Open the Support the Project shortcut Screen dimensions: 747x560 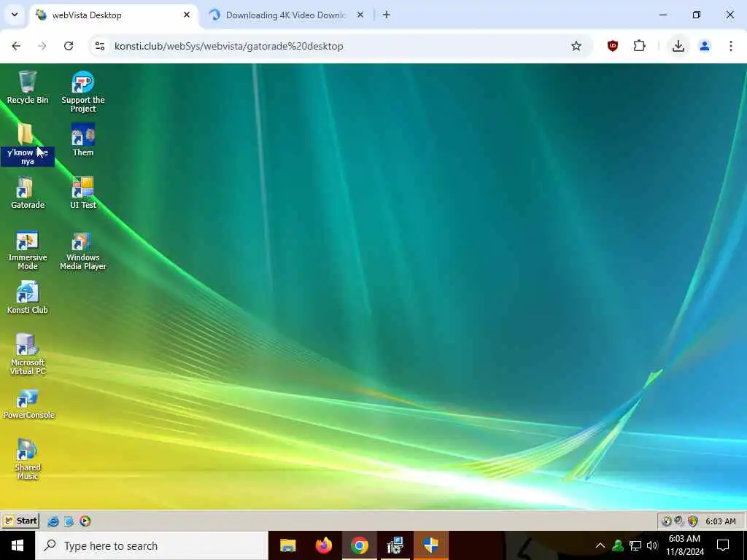[83, 91]
